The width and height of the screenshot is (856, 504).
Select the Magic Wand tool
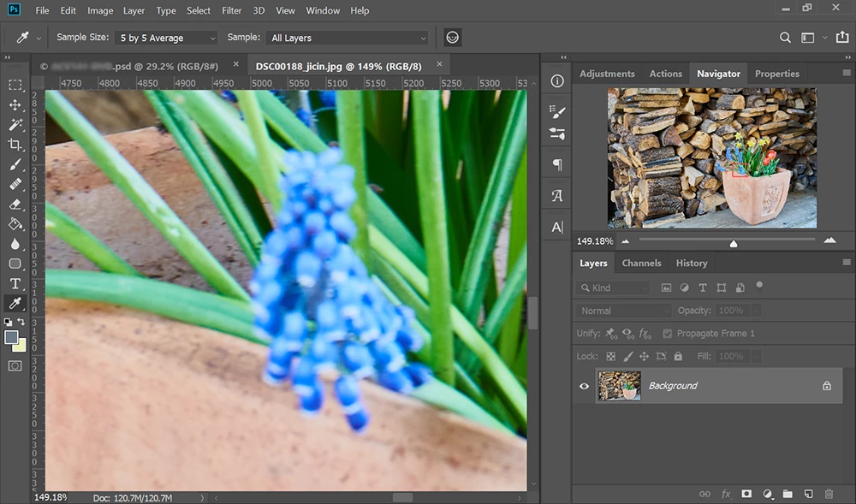15,125
